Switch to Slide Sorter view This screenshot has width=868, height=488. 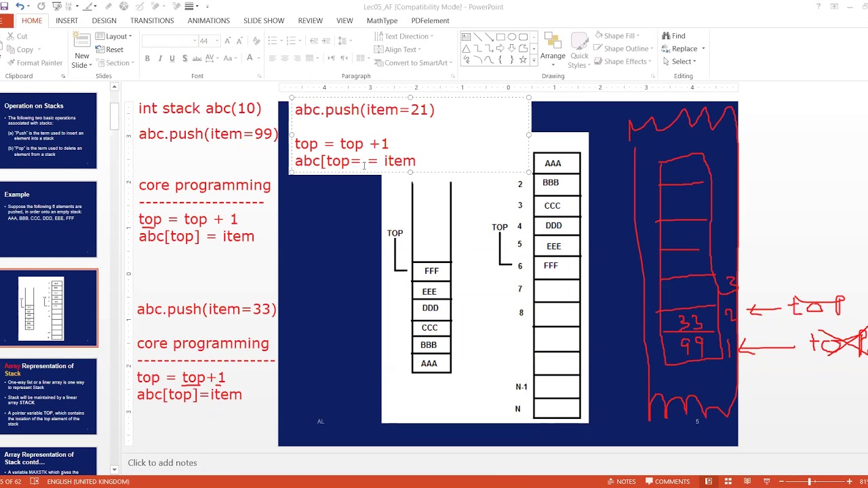[728, 481]
